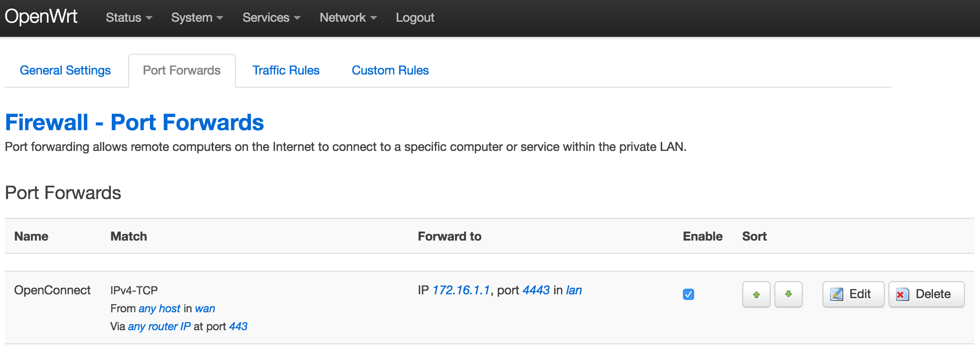Log out via the Logout menu item
980x350 pixels.
coord(415,17)
